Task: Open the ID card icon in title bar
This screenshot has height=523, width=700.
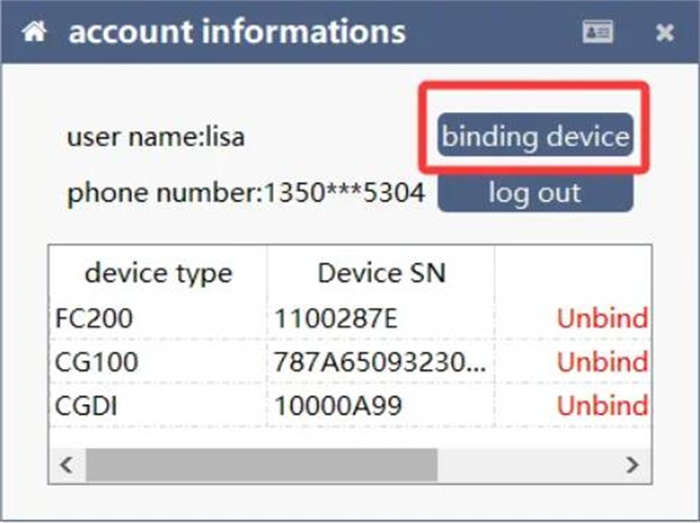Action: [598, 32]
